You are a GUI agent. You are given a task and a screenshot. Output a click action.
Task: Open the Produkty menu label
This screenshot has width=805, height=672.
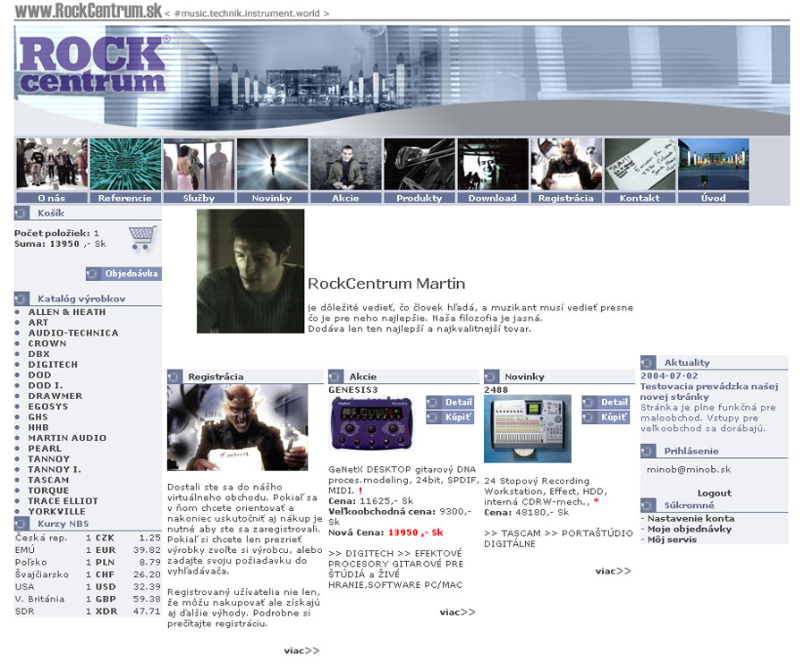tap(419, 198)
